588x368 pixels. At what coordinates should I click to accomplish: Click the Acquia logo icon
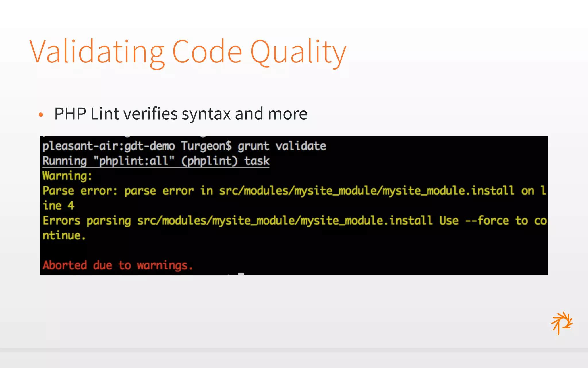point(562,323)
